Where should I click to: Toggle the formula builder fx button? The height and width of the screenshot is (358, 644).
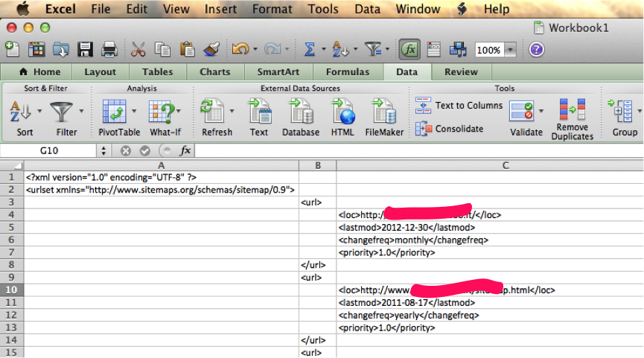point(409,50)
